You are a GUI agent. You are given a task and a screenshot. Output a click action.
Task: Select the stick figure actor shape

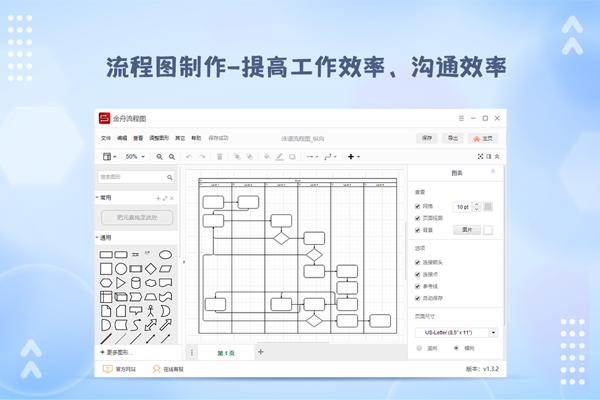[150, 311]
